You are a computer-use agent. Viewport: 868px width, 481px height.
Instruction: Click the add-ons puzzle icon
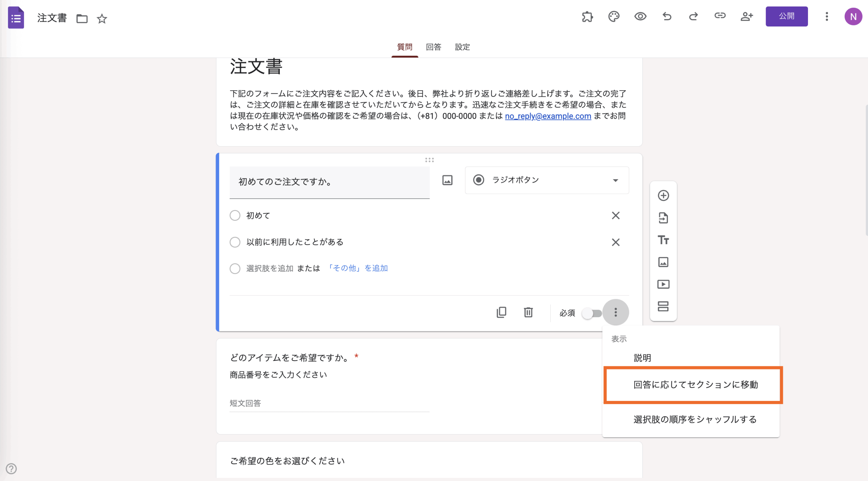click(587, 16)
